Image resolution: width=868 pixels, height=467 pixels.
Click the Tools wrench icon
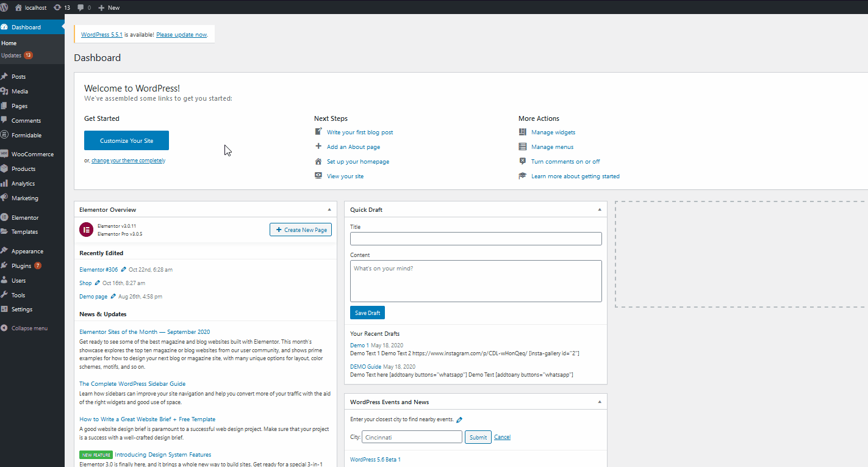tap(4, 295)
